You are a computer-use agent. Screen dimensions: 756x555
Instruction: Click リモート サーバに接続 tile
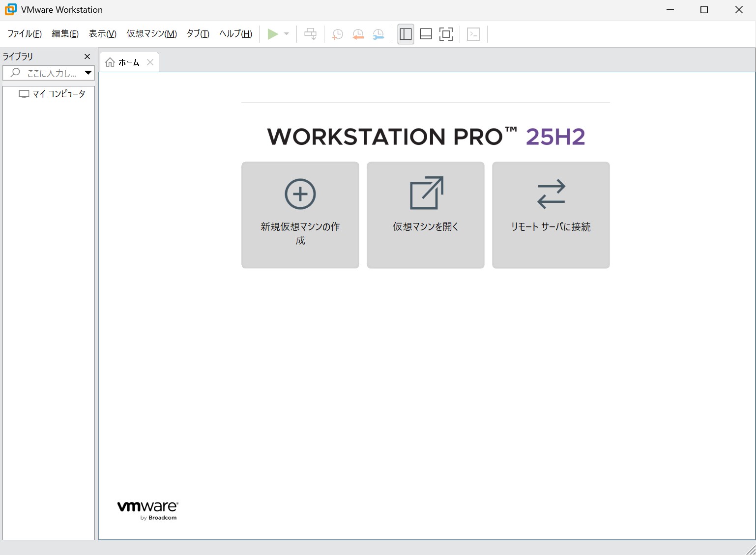click(x=551, y=215)
